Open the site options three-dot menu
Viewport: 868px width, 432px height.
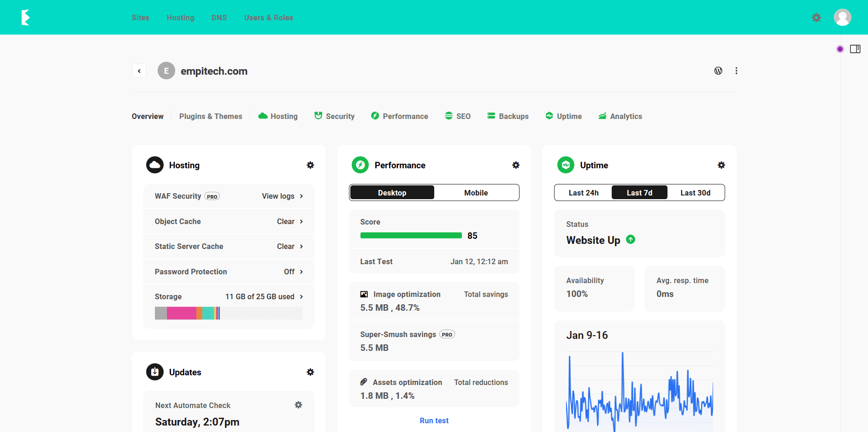[736, 71]
